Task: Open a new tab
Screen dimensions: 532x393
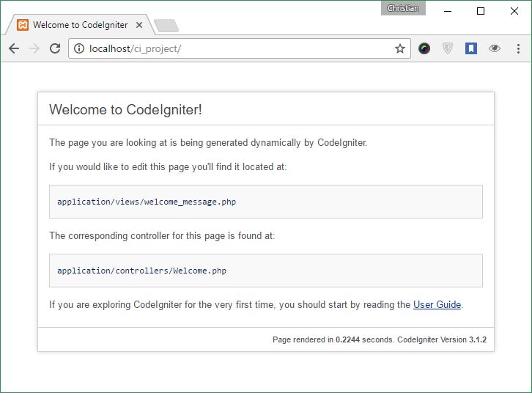Action: (166, 26)
